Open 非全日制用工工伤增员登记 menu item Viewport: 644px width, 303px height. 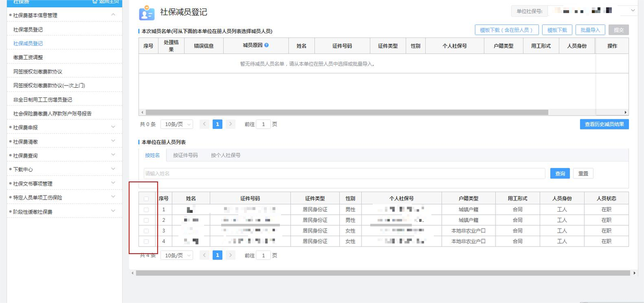pos(43,100)
